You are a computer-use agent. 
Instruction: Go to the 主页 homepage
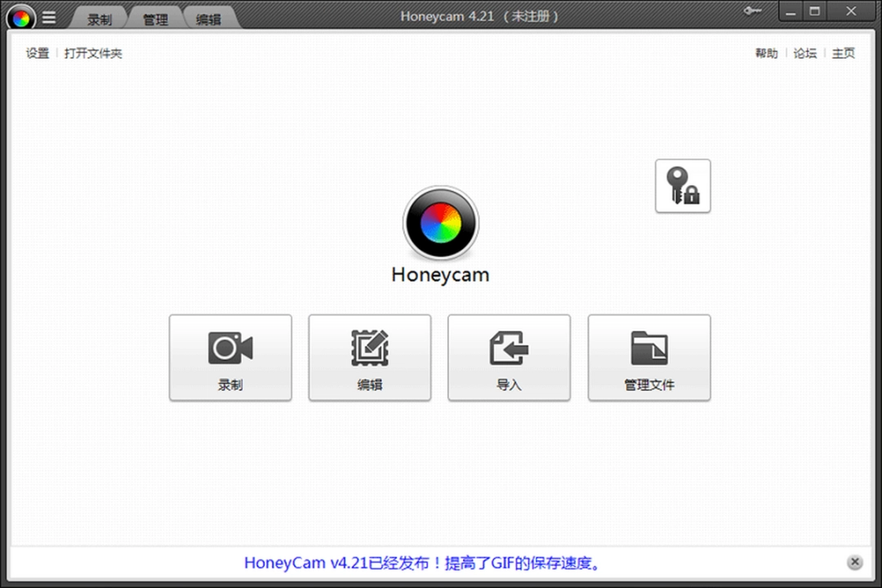pyautogui.click(x=843, y=53)
